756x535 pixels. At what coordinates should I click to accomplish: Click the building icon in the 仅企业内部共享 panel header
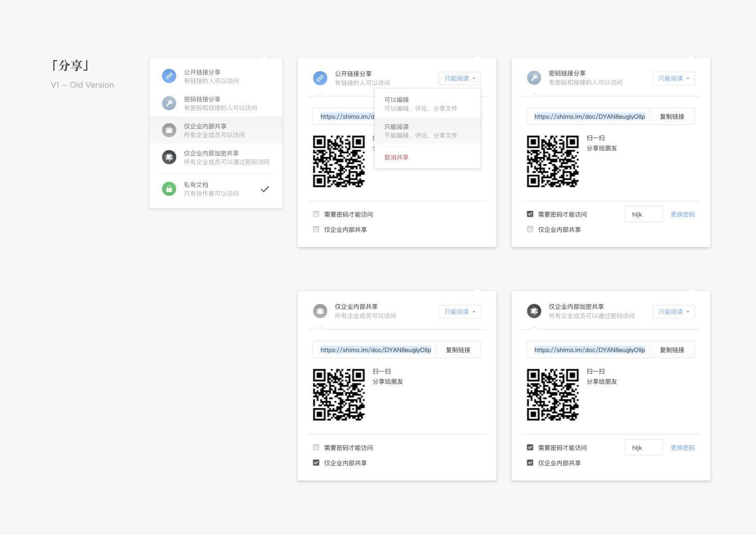click(320, 311)
